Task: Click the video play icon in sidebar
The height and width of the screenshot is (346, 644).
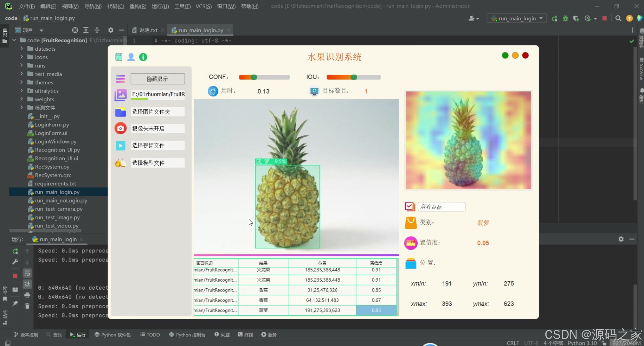Action: [x=120, y=145]
